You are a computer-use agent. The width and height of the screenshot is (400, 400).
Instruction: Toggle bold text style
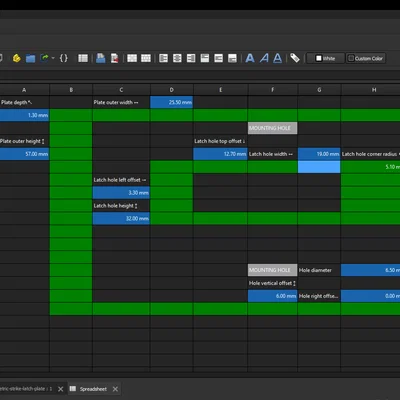[x=250, y=58]
